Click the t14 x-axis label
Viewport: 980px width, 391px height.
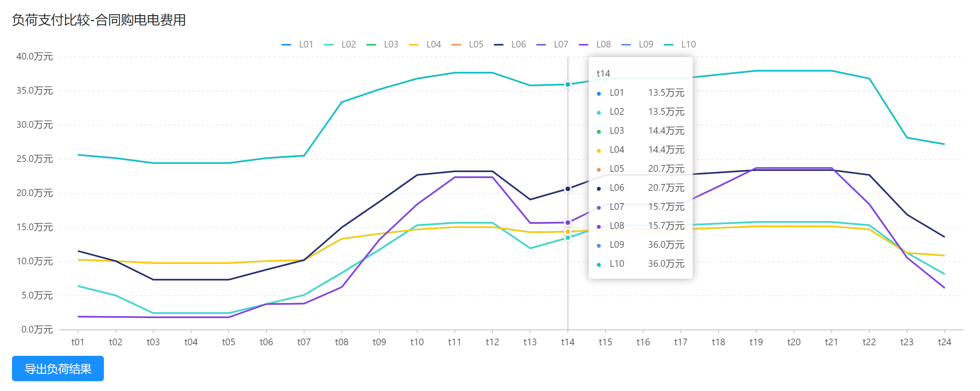pyautogui.click(x=568, y=342)
